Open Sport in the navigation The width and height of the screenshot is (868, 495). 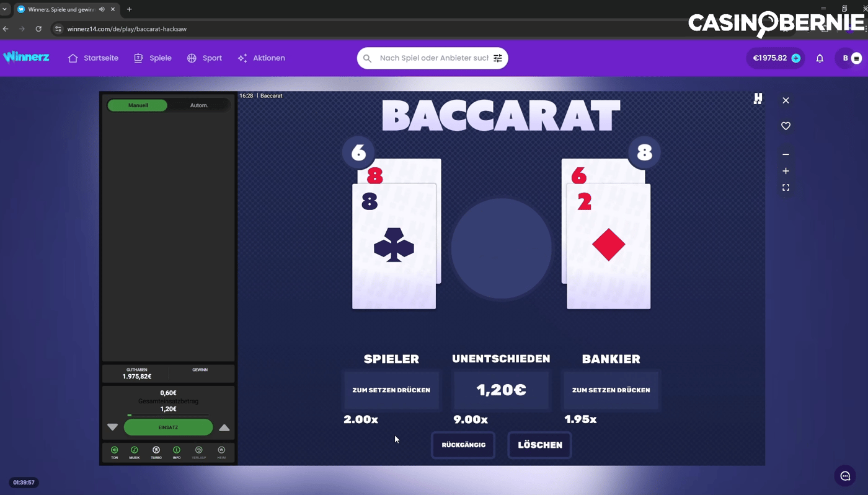(x=204, y=58)
